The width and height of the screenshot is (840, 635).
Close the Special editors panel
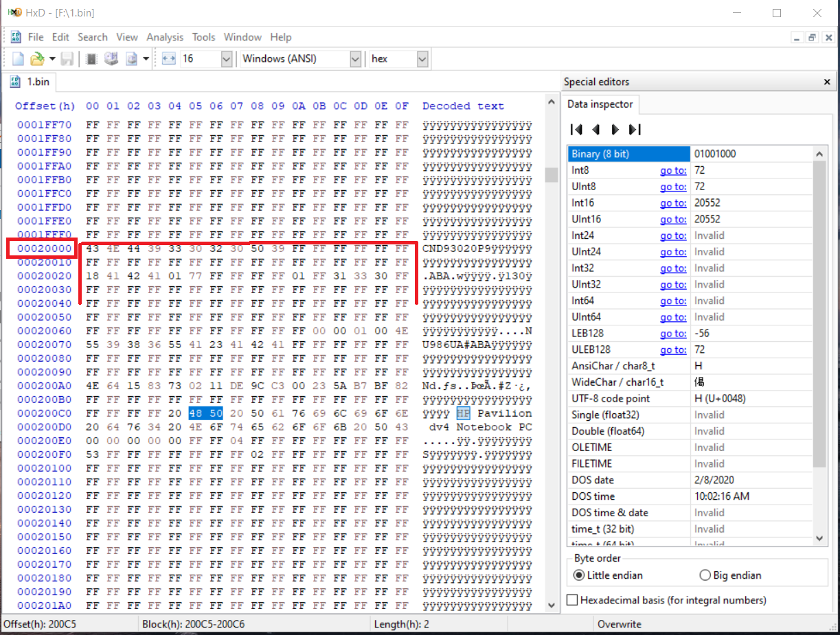click(827, 82)
